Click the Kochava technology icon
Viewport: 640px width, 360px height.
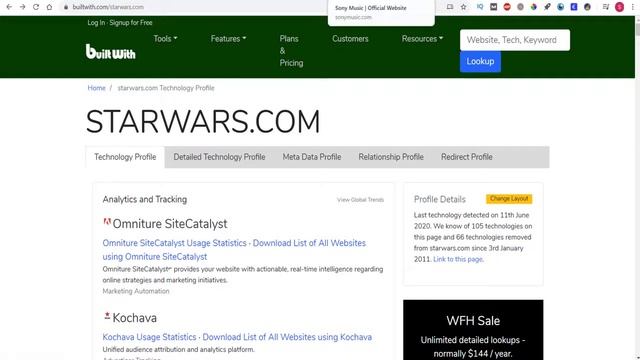click(107, 316)
